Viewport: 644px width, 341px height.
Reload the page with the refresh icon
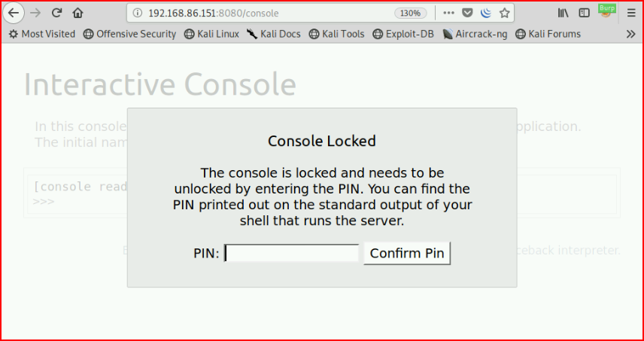pos(56,13)
